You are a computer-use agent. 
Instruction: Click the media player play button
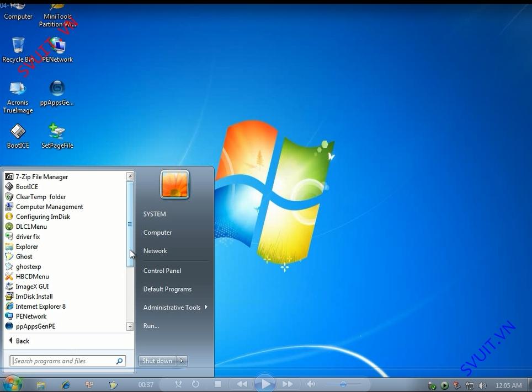coord(265,384)
